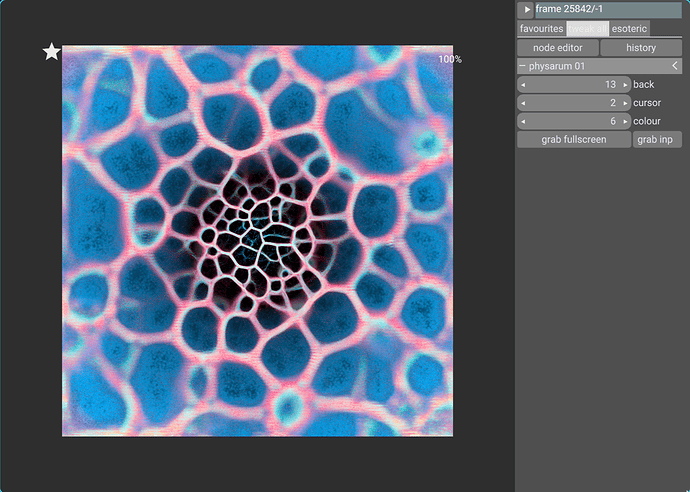Screen dimensions: 690x492
Task: Switch to the favourites tab
Action: (541, 29)
